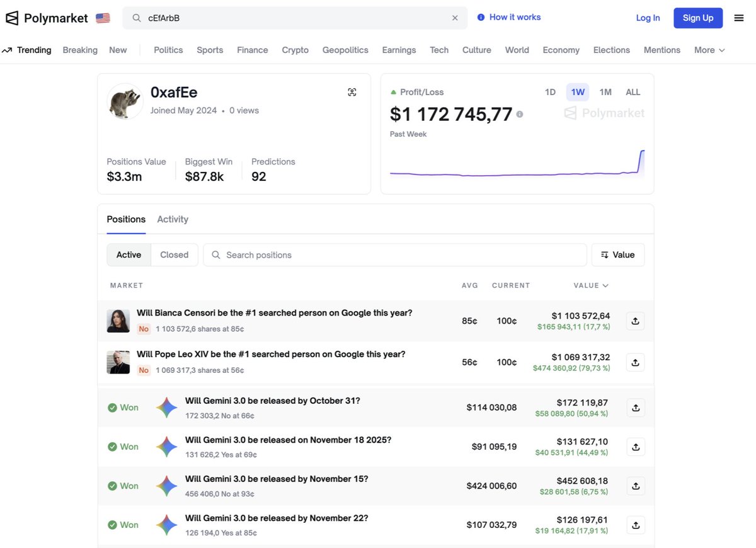The image size is (756, 548).
Task: Open the How it works link
Action: point(515,18)
